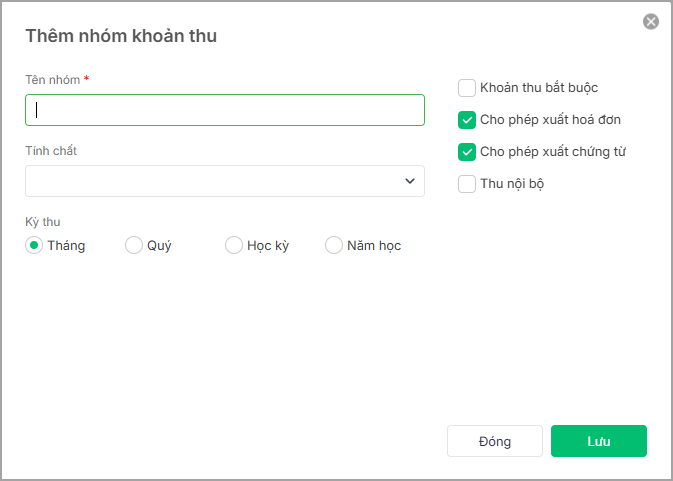Click the Thêm nhóm khoản thu title
This screenshot has width=673, height=481.
coord(121,36)
